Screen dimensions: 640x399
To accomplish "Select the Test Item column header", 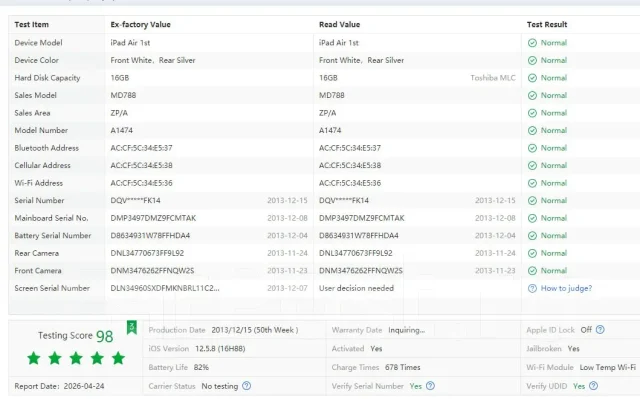I will click(x=31, y=24).
